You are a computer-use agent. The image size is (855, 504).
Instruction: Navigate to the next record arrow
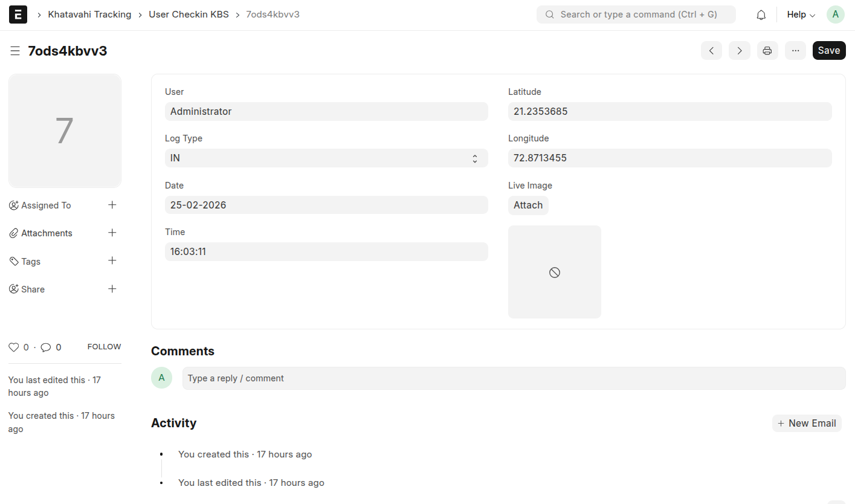[739, 50]
